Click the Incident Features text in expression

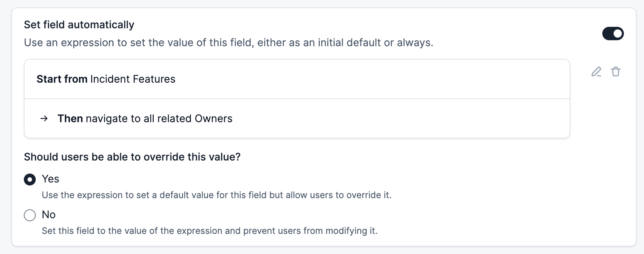point(133,79)
